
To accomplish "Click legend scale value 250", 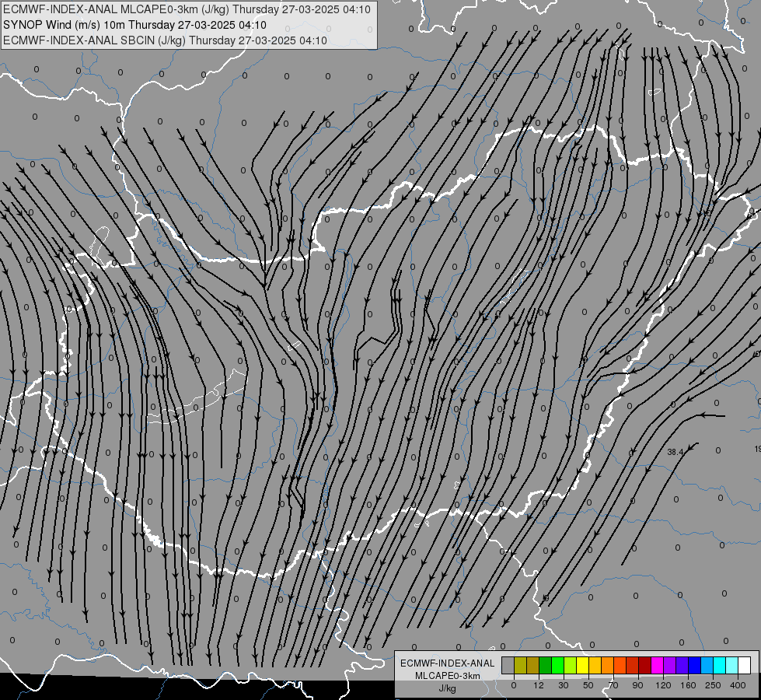I will pos(713,685).
